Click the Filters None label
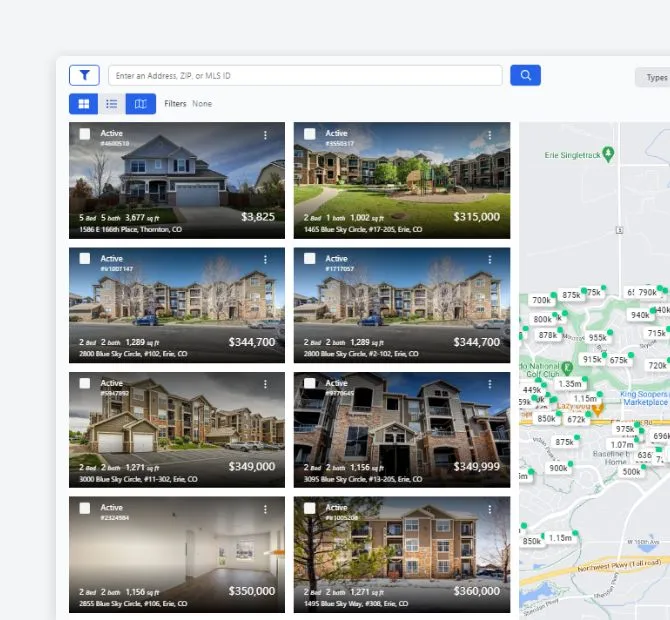 188,103
